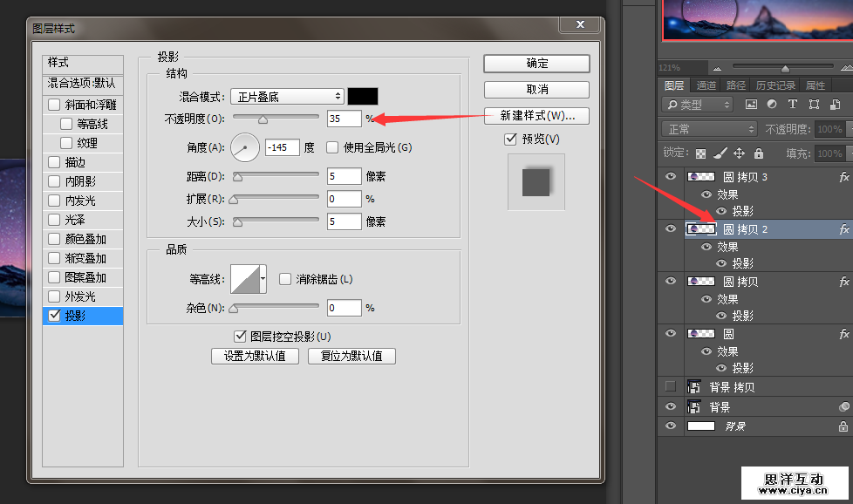The height and width of the screenshot is (504, 853).
Task: Click the lock image pixels brush icon
Action: (720, 153)
